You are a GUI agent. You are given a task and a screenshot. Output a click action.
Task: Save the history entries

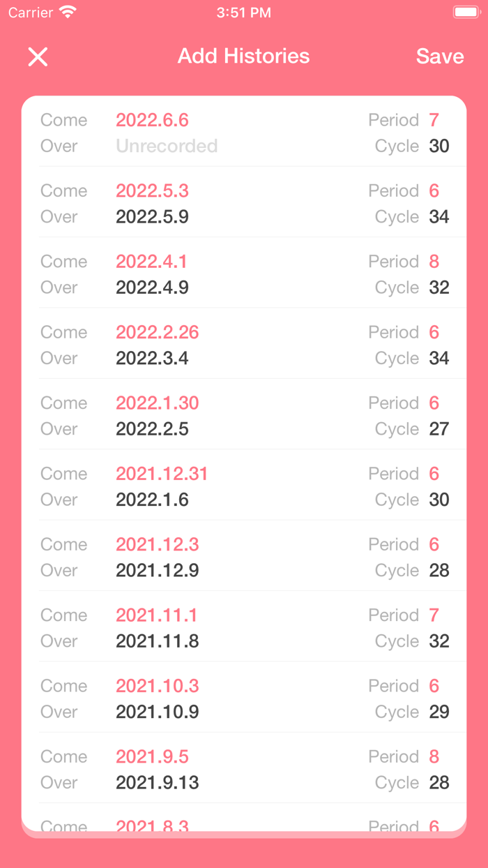439,57
